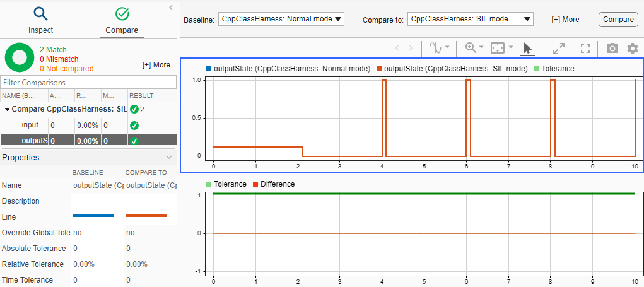Open plot settings gear
The height and width of the screenshot is (287, 644).
[x=632, y=48]
